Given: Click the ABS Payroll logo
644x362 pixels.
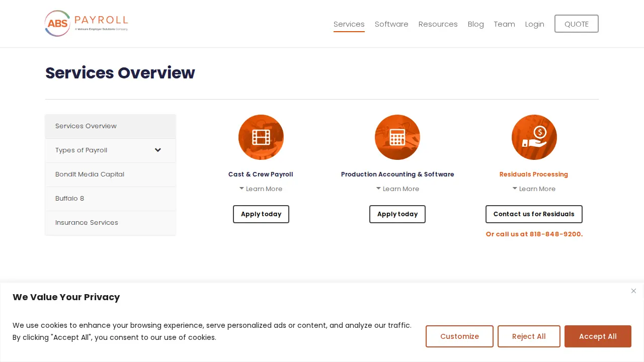Looking at the screenshot, I should (x=86, y=24).
